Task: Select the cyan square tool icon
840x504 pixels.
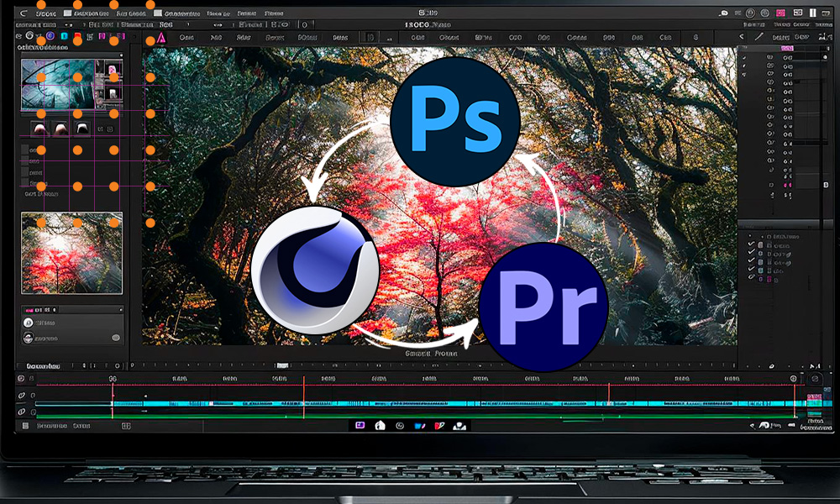Action: [65, 36]
